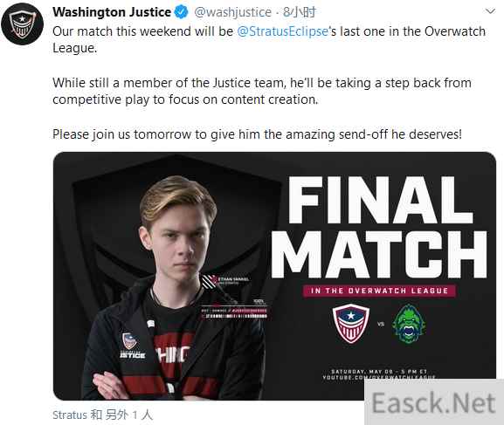Open the tweet options chevron menu
Screen dimensions: 504x425
click(x=490, y=12)
